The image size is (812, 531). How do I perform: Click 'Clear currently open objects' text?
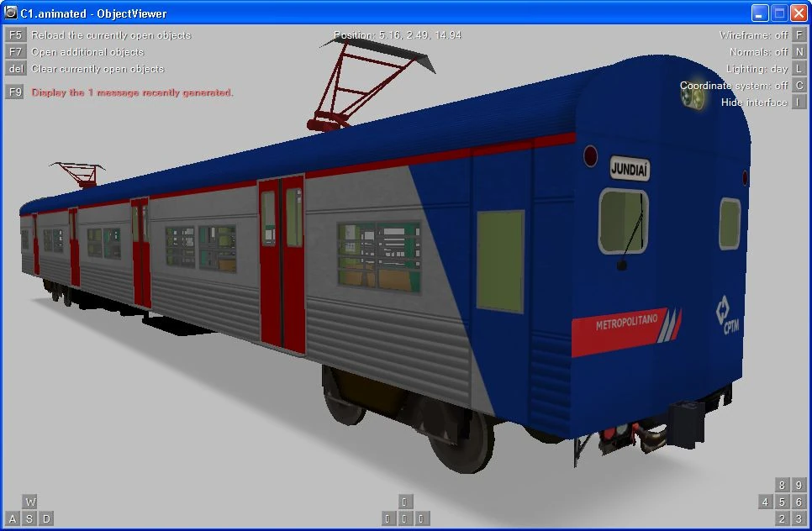98,69
